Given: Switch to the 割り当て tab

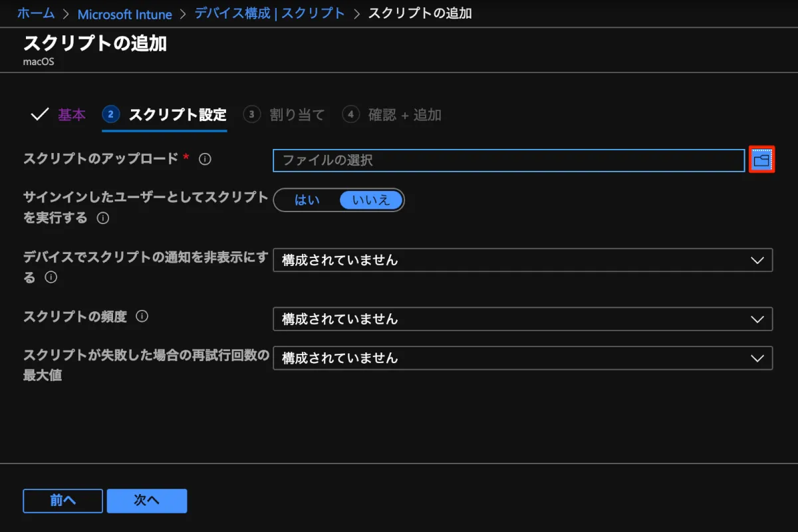Looking at the screenshot, I should pyautogui.click(x=297, y=115).
